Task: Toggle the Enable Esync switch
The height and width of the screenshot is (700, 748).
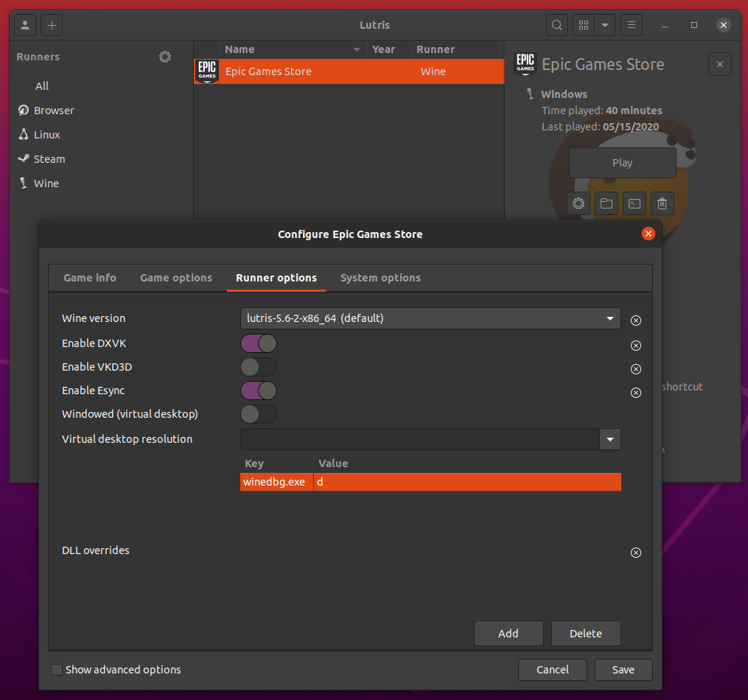Action: tap(259, 391)
